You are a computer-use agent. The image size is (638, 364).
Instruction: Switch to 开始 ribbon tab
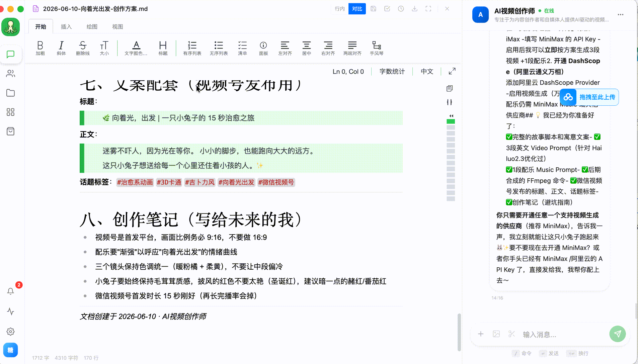41,27
